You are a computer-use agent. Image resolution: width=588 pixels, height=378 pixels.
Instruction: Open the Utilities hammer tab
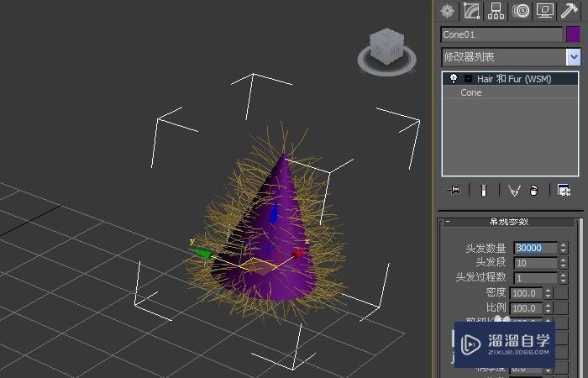click(x=570, y=11)
